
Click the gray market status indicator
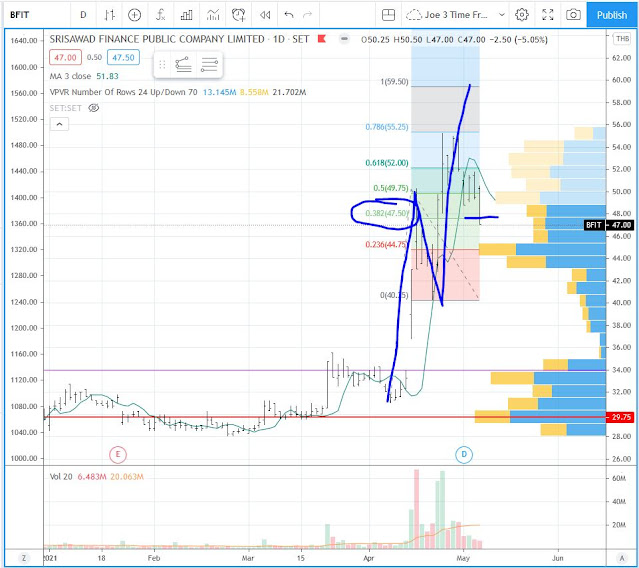pos(344,39)
